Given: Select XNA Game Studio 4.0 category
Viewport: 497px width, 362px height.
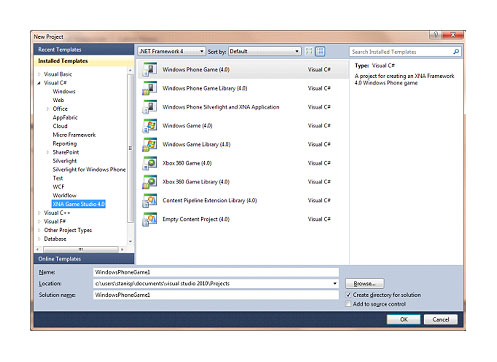Looking at the screenshot, I should coord(79,204).
